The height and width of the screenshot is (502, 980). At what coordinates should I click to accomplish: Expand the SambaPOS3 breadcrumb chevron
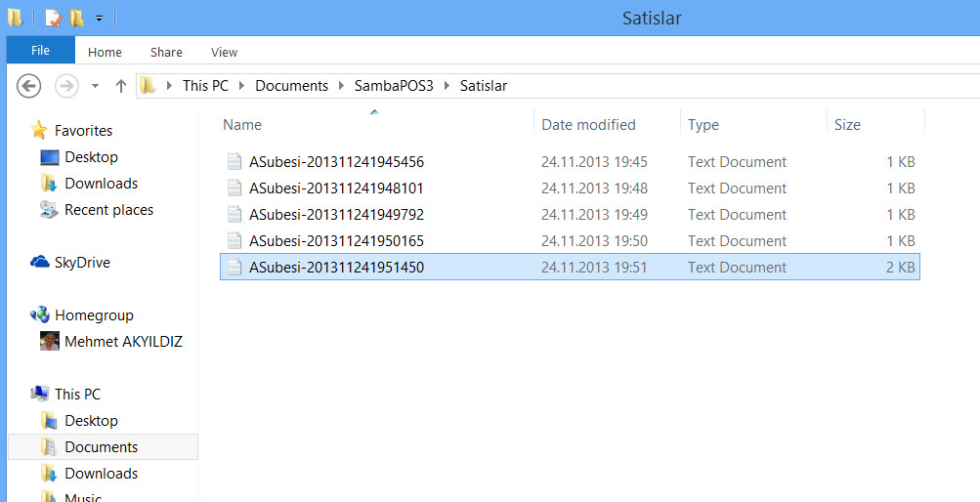[448, 86]
